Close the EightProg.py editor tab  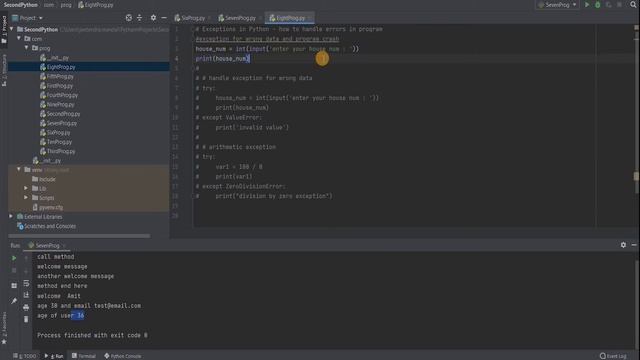(309, 18)
